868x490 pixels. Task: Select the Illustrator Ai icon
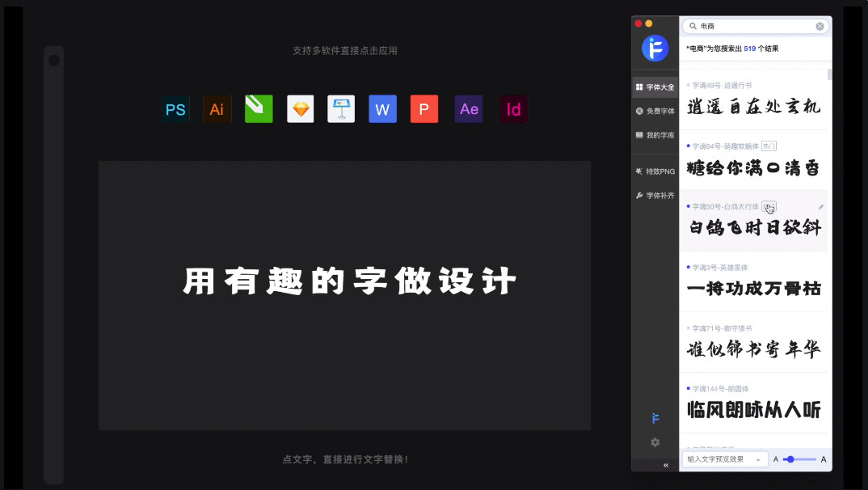[x=217, y=109]
